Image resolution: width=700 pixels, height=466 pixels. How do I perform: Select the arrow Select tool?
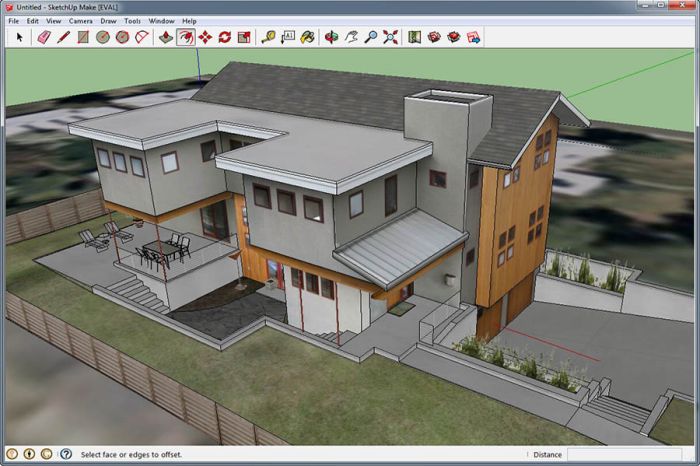click(18, 37)
